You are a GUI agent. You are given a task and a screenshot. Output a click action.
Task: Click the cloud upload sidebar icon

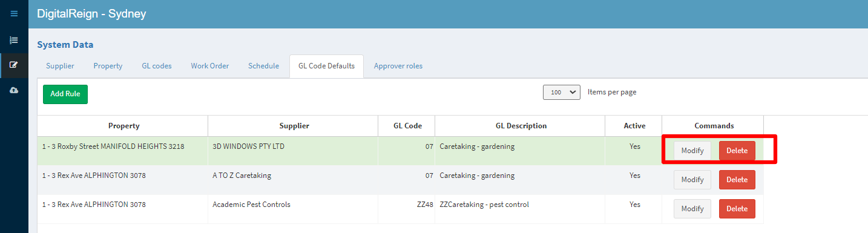(x=14, y=90)
